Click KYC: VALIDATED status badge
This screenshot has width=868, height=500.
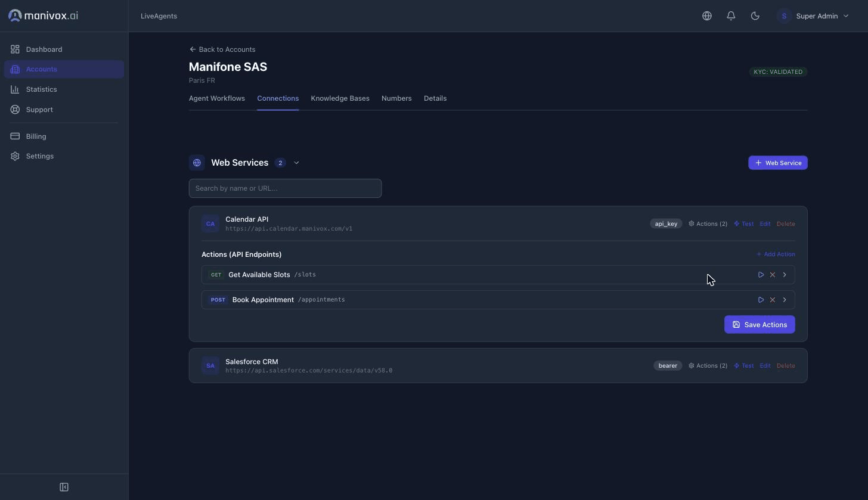click(x=778, y=72)
